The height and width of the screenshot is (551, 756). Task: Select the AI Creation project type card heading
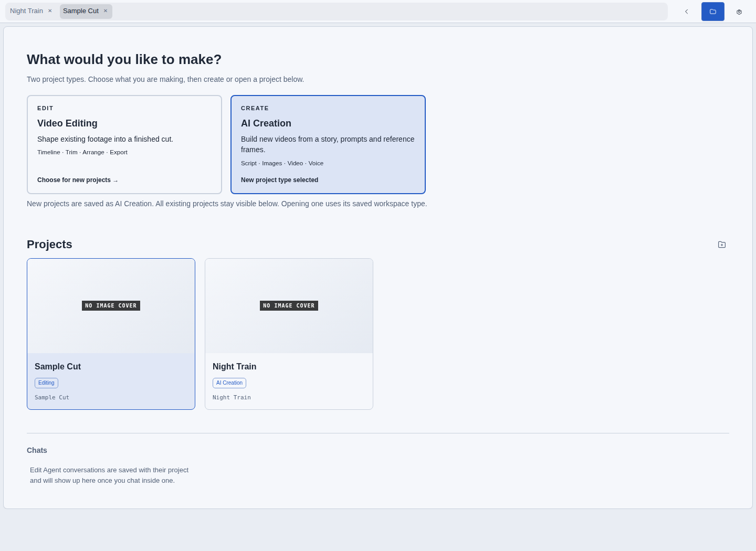click(266, 123)
